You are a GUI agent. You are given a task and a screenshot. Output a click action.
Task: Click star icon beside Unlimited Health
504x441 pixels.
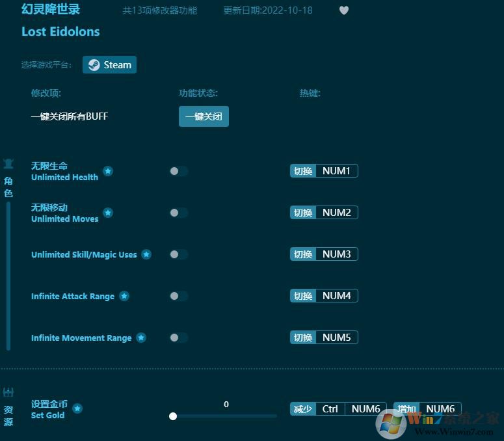108,171
